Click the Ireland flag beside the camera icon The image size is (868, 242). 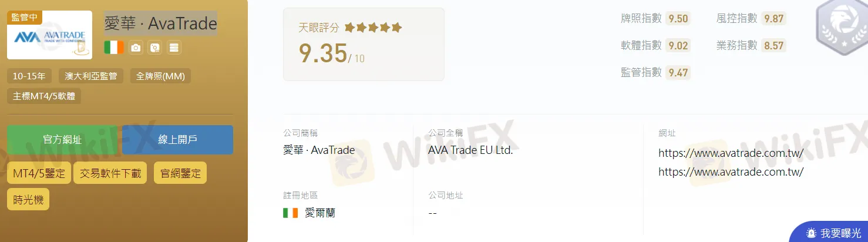pos(114,48)
